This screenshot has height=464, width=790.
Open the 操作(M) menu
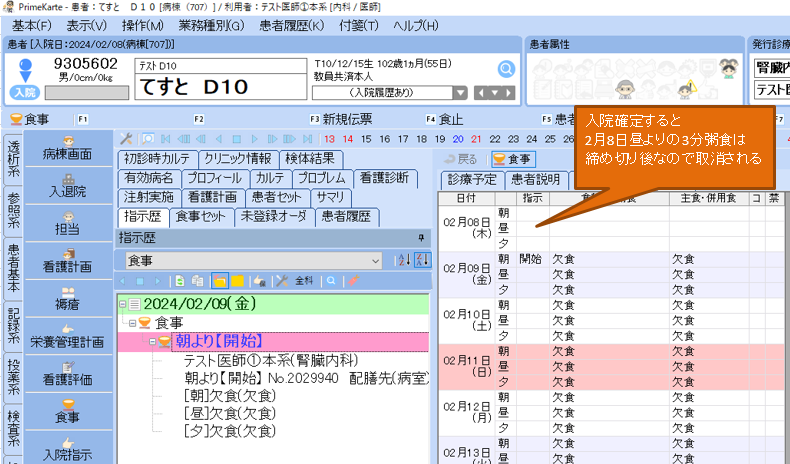(x=143, y=25)
